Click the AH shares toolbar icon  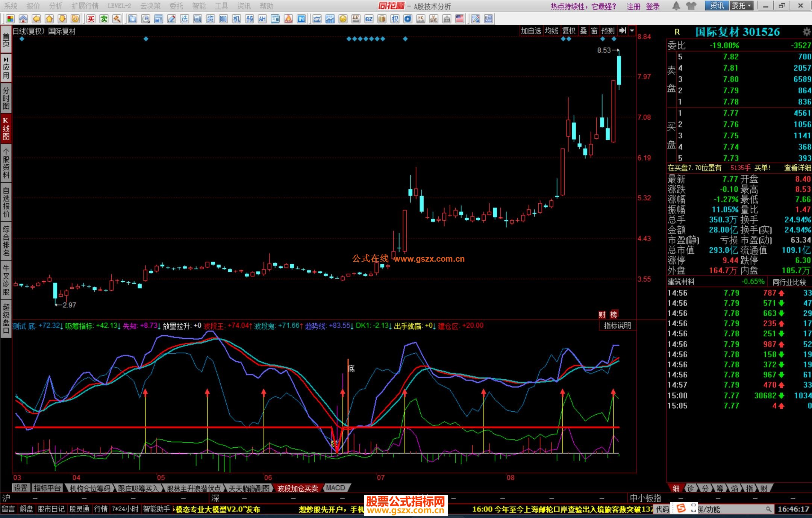click(262, 19)
